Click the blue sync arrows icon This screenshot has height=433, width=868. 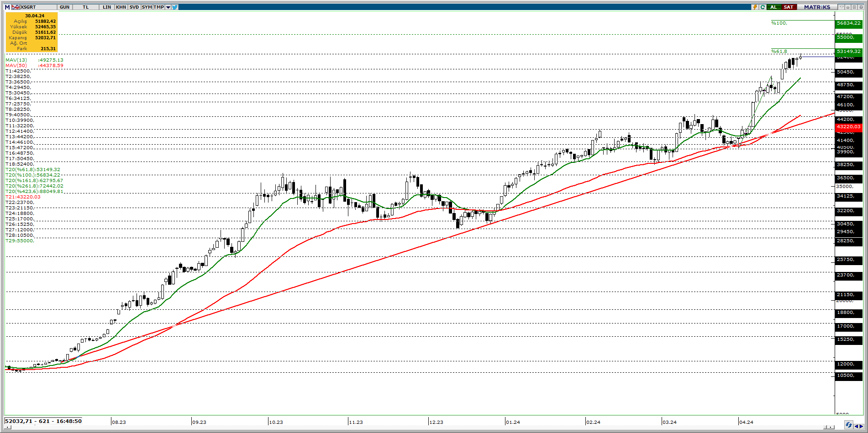pyautogui.click(x=848, y=425)
